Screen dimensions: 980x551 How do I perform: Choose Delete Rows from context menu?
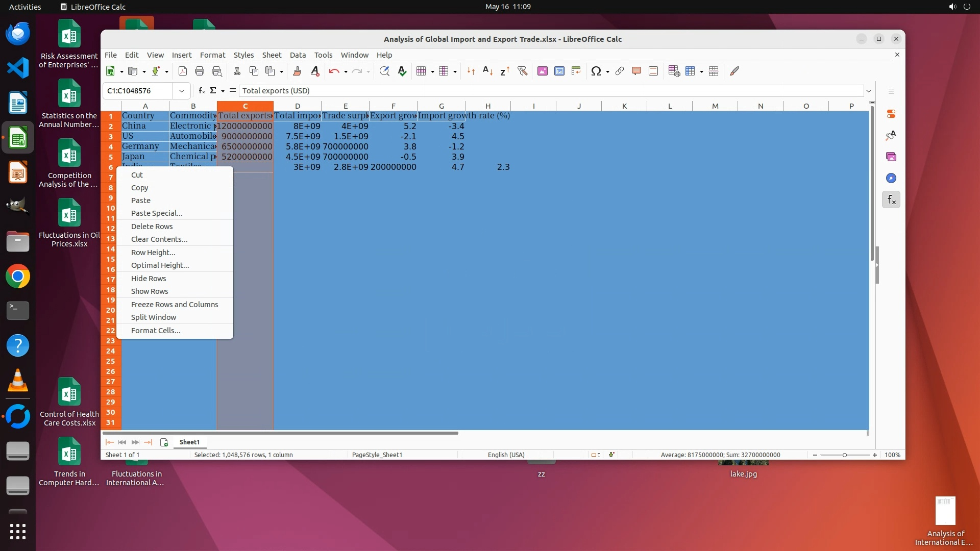point(152,227)
